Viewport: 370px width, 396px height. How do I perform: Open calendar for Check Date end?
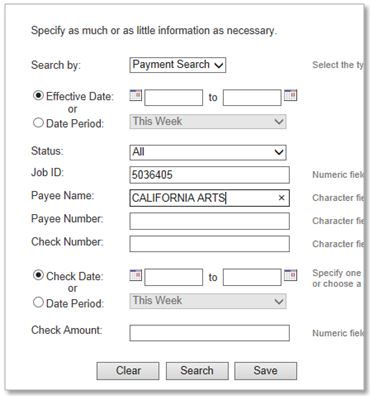pyautogui.click(x=290, y=275)
